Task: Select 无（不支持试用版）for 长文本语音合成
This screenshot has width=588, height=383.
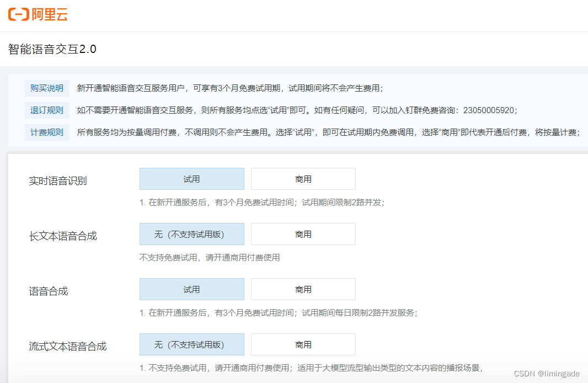Action: [x=191, y=234]
